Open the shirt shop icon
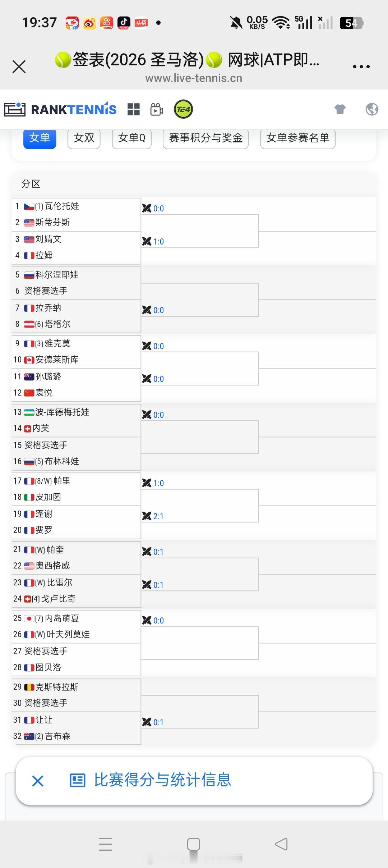Image resolution: width=388 pixels, height=868 pixels. click(341, 109)
